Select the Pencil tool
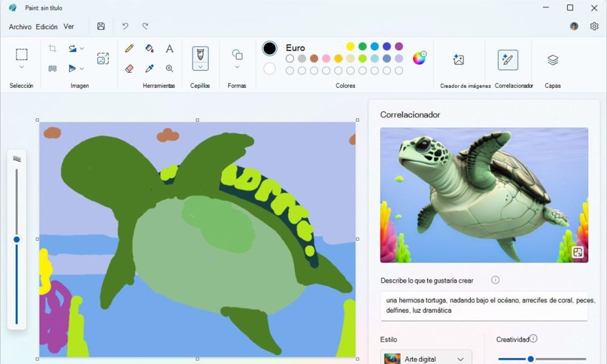 pos(129,49)
